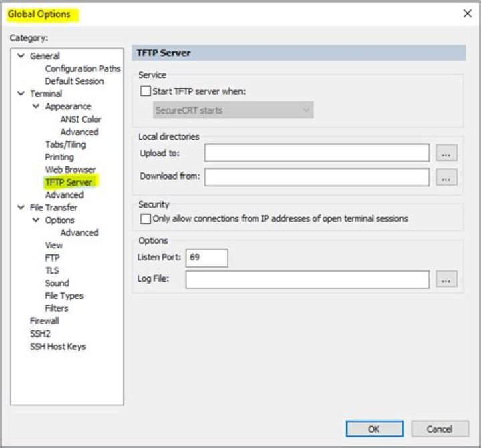Select Web Browser in the tree
This screenshot has height=448, width=481.
(x=70, y=170)
